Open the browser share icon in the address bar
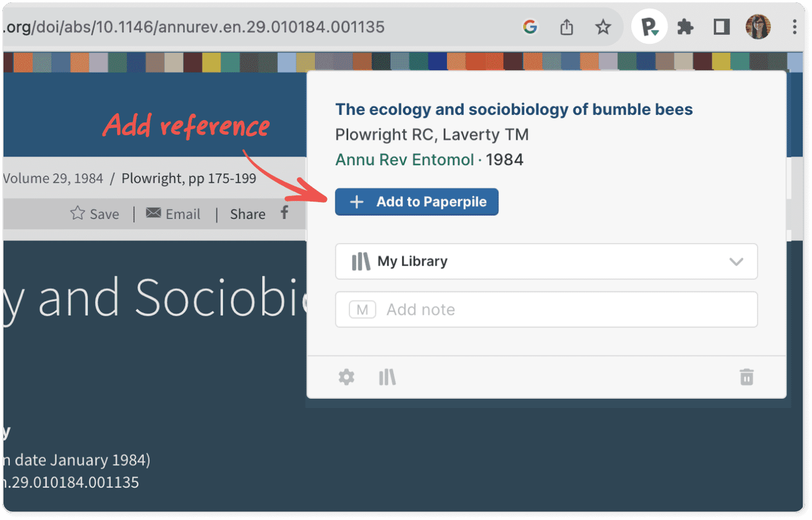This screenshot has height=520, width=812. pos(568,26)
